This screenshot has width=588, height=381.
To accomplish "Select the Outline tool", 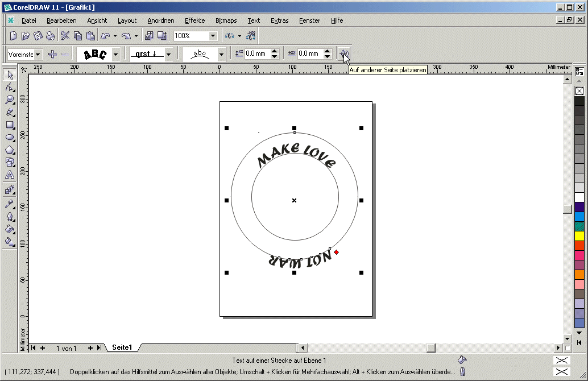I will pyautogui.click(x=10, y=217).
